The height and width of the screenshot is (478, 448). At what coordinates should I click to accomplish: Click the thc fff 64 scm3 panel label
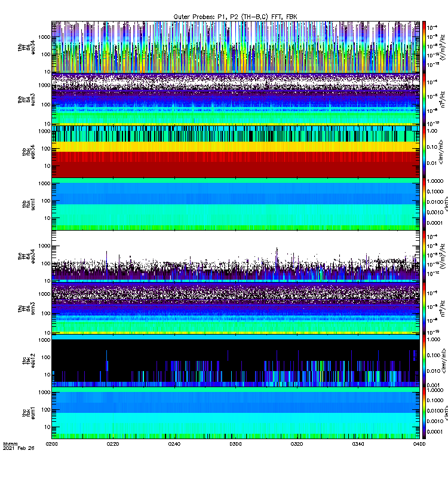tap(26, 308)
